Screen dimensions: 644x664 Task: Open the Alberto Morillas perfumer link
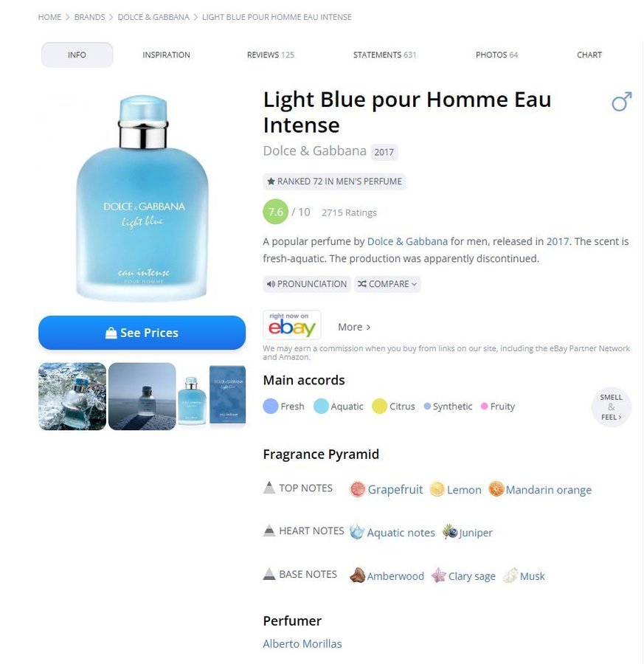click(x=302, y=643)
